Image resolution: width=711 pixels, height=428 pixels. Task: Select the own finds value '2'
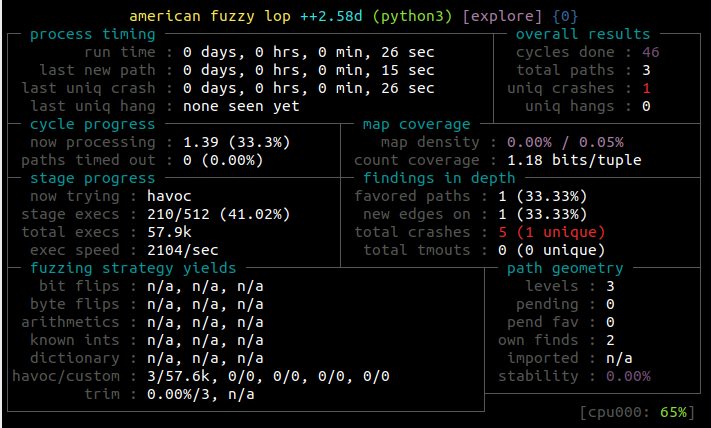[x=610, y=340]
